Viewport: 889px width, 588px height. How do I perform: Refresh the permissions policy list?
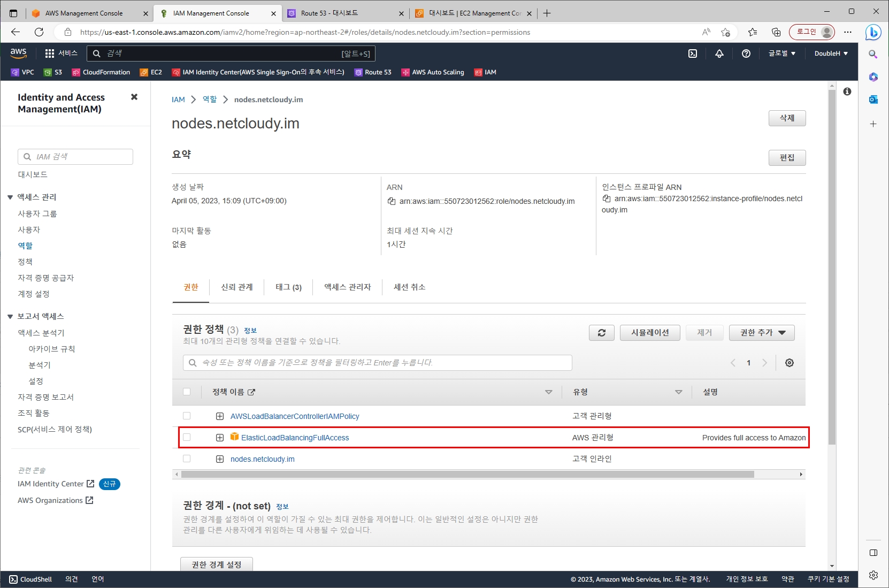602,333
